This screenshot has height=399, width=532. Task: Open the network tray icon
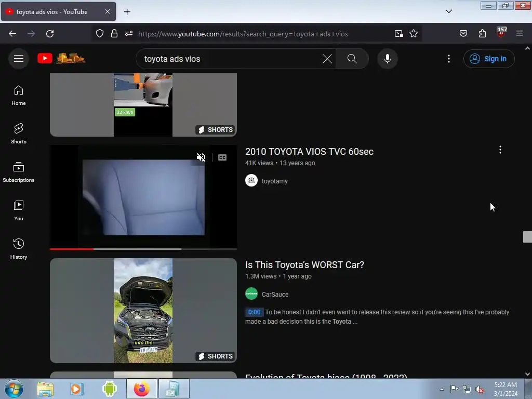point(467,390)
